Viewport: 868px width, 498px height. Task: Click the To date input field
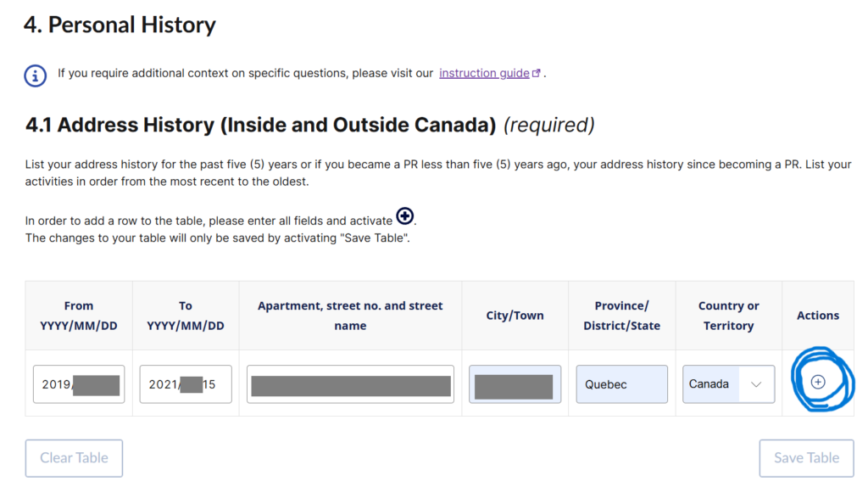pos(186,384)
